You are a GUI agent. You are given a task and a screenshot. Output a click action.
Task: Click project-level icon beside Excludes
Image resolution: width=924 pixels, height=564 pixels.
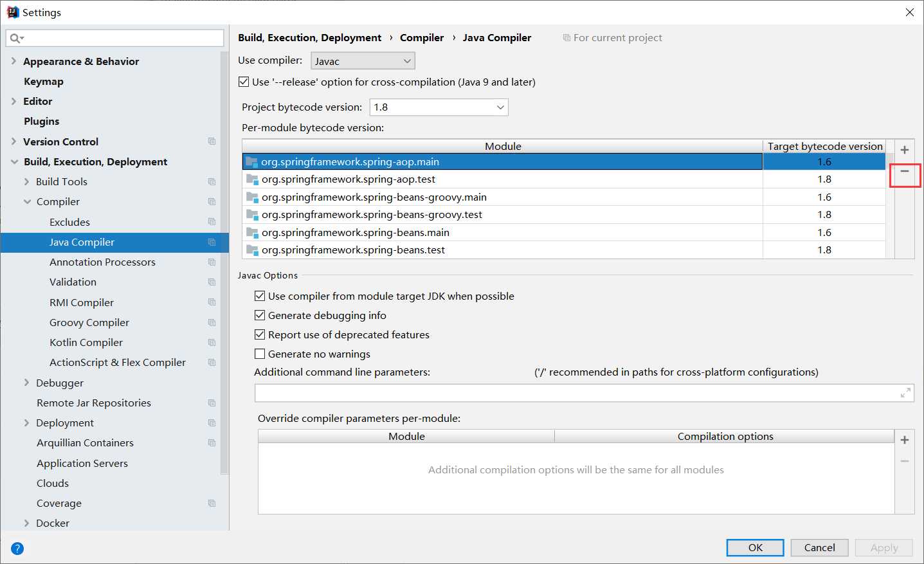tap(212, 222)
